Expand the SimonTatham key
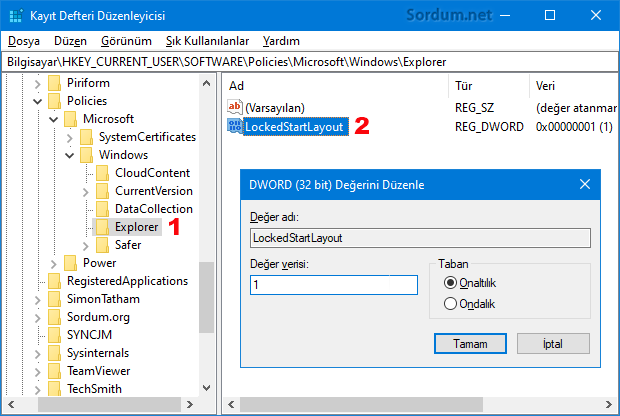Image resolution: width=620 pixels, height=416 pixels. [x=38, y=300]
